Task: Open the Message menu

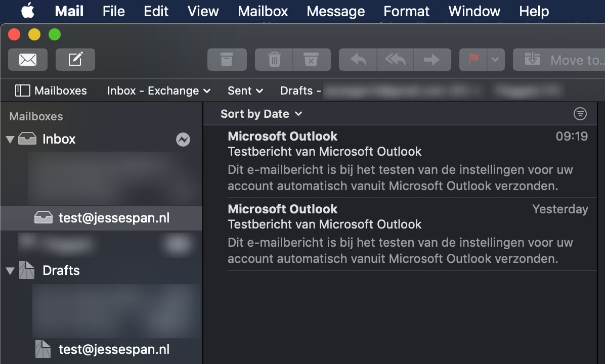Action: coord(336,11)
